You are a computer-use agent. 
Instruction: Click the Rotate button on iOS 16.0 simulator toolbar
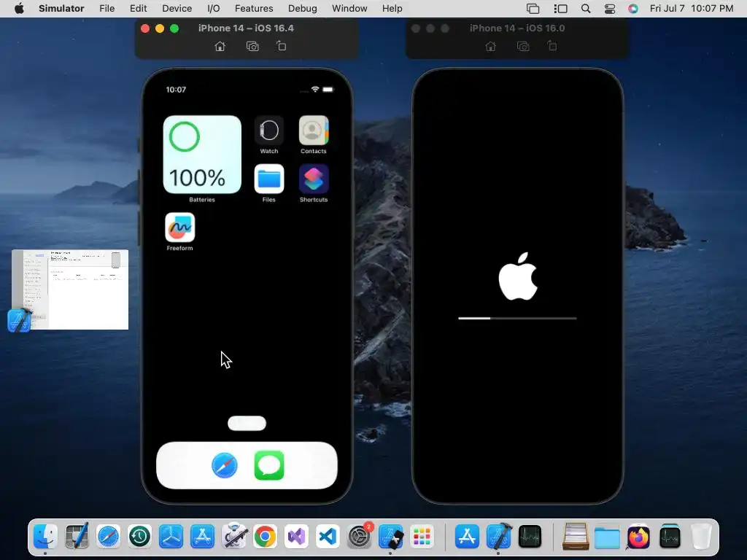tap(552, 46)
